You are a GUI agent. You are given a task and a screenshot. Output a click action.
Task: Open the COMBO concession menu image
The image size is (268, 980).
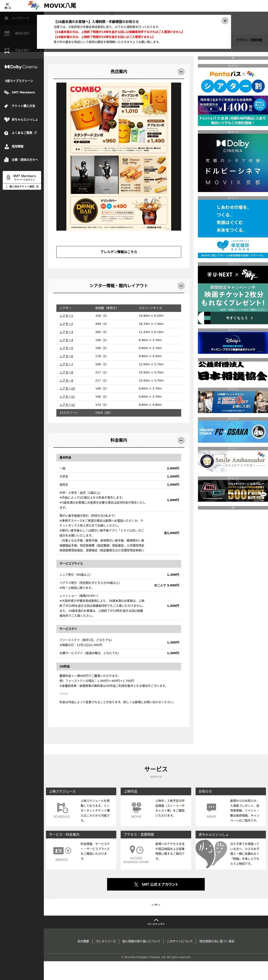119,156
